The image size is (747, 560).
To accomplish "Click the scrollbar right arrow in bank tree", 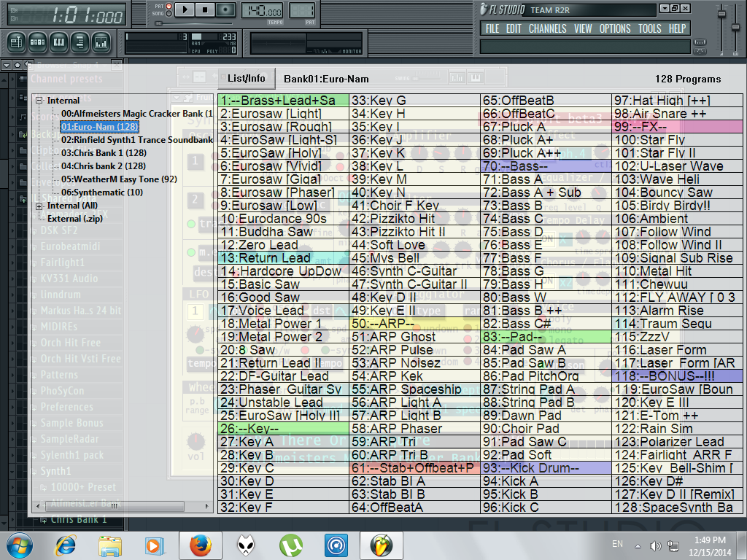I will (x=206, y=506).
